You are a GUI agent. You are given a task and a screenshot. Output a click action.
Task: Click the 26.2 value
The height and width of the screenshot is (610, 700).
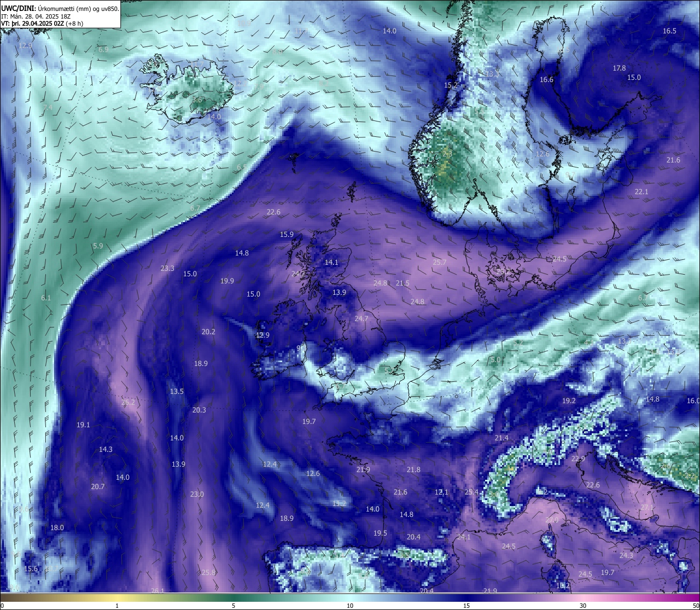(127, 403)
